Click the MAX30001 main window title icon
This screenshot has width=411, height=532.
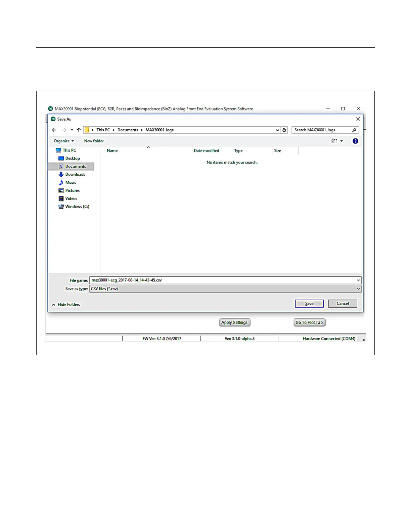[50, 109]
